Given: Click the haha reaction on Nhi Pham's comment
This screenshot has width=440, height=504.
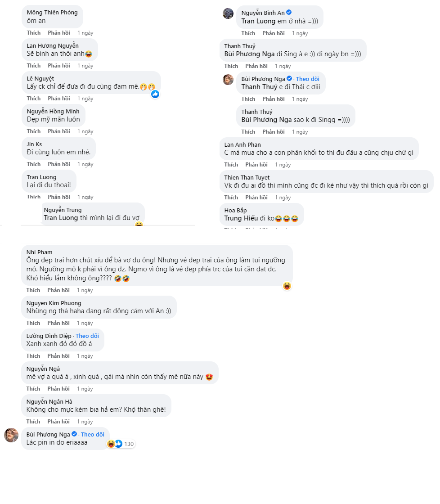Looking at the screenshot, I should [287, 286].
